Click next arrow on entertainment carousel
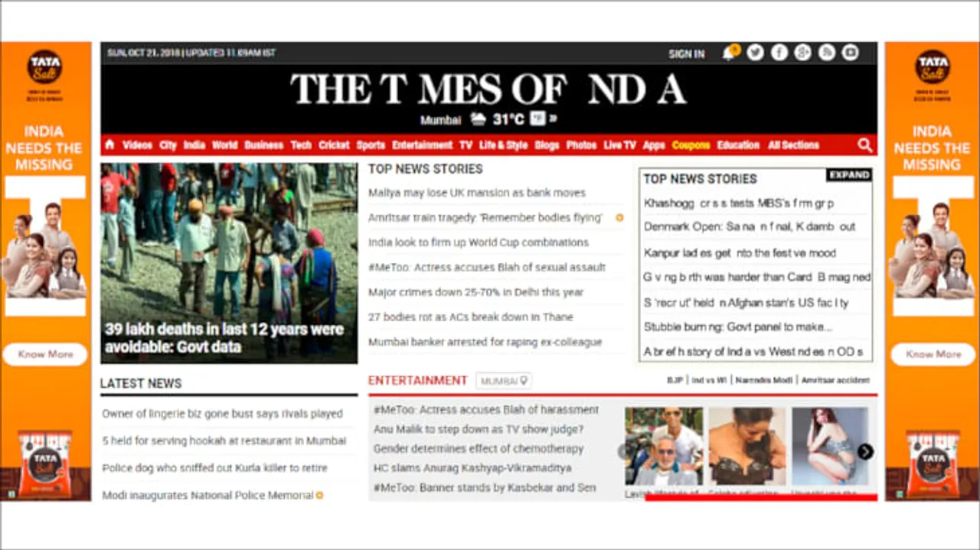The image size is (980, 550). [x=865, y=452]
